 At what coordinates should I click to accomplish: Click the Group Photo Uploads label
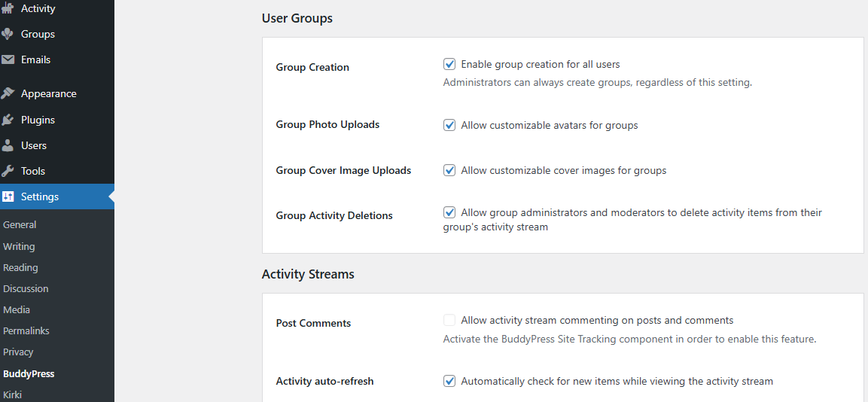coord(327,124)
